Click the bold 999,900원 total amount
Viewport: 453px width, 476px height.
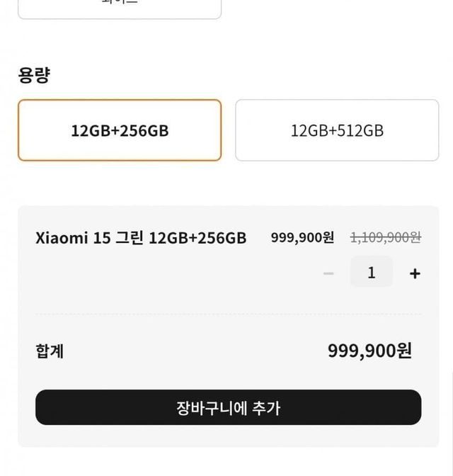tap(369, 351)
